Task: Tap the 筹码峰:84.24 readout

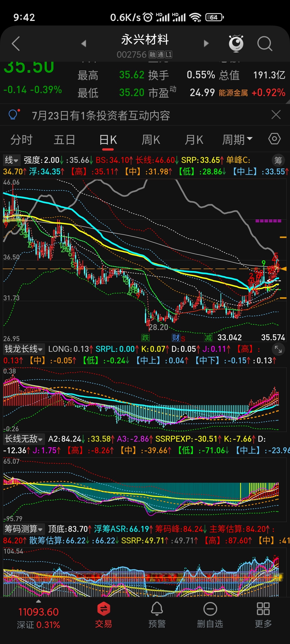Action: tap(181, 529)
